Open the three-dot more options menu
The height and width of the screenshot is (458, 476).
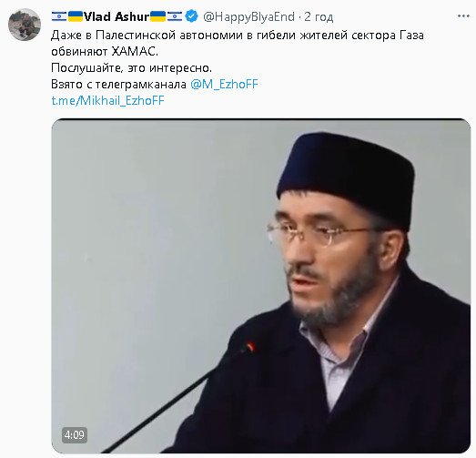pyautogui.click(x=463, y=16)
